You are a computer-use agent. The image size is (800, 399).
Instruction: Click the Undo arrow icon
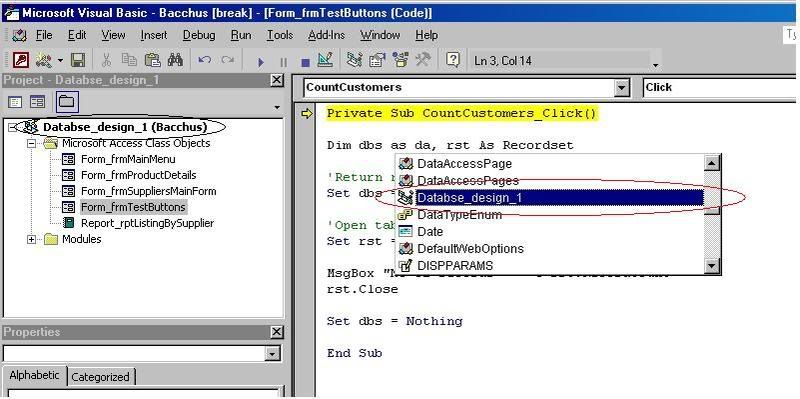pyautogui.click(x=205, y=61)
